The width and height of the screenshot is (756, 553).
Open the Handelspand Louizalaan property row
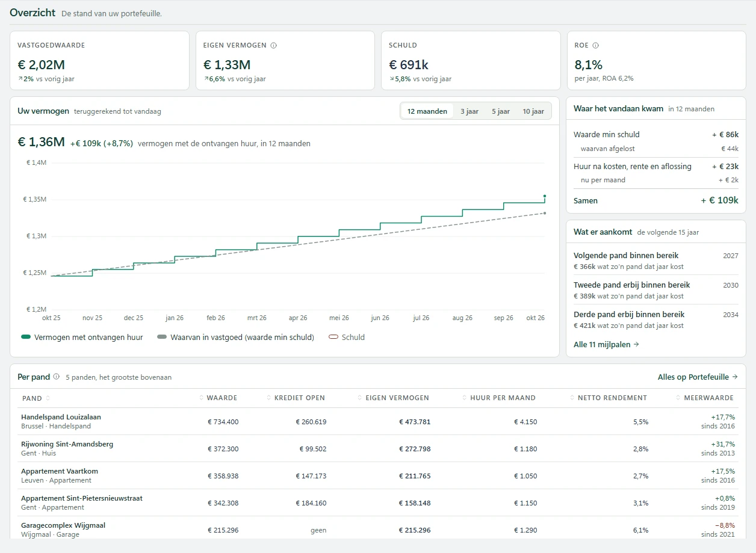click(378, 421)
